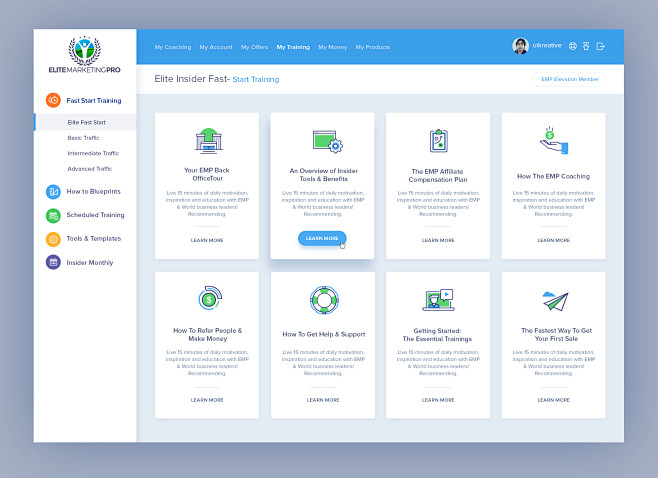This screenshot has height=478, width=658.
Task: Open Tools & Templates section label
Action: click(94, 238)
